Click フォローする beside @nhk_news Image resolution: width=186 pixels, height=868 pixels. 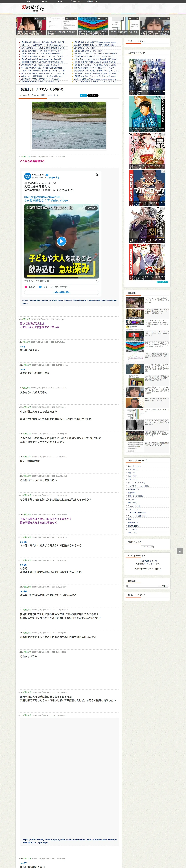point(53,178)
